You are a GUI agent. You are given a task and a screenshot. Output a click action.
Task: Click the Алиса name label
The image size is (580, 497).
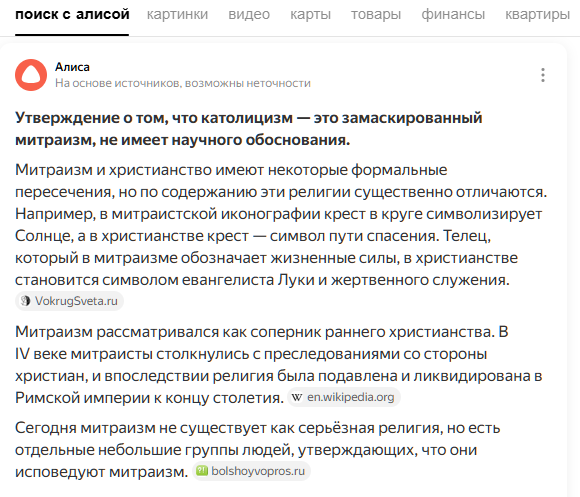pos(72,67)
